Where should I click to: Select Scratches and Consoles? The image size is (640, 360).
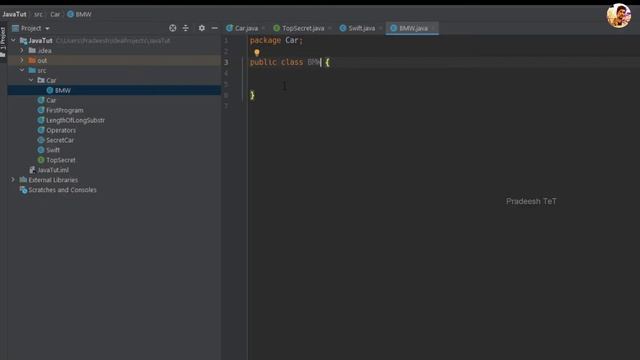tap(62, 190)
